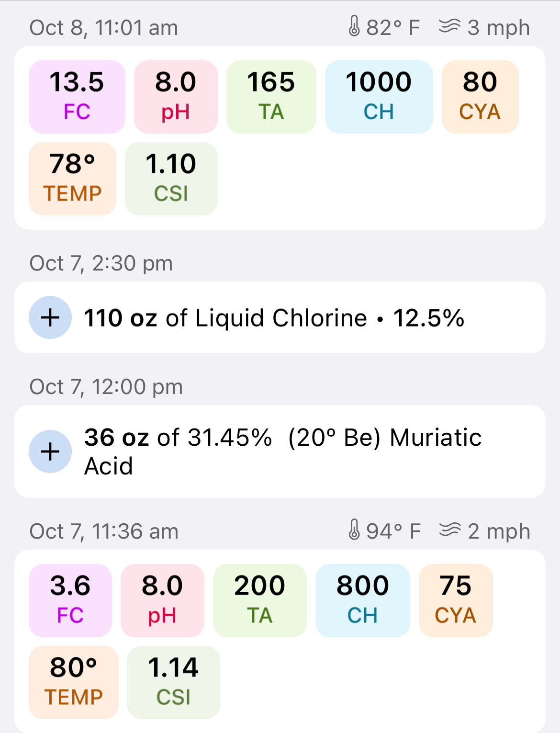Image resolution: width=560 pixels, height=733 pixels.
Task: Tap the 3.6 FC reading tile
Action: (70, 600)
